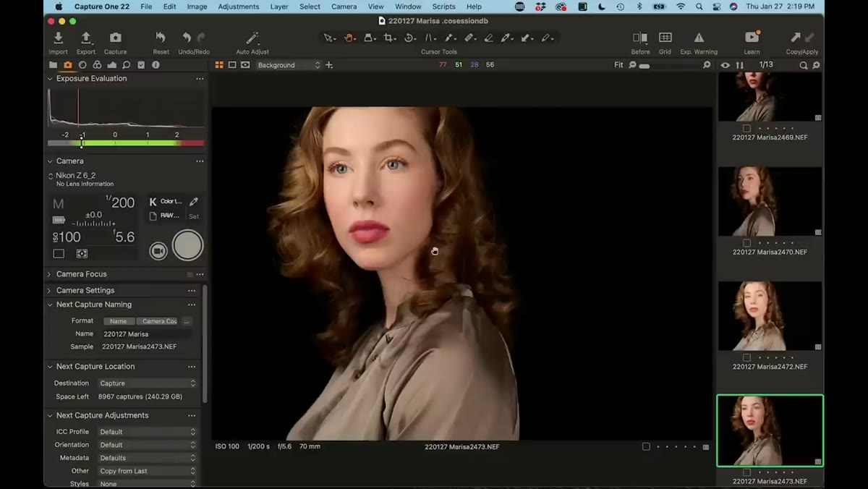Click the Format ellipsis button
868x489 pixels.
pyautogui.click(x=187, y=321)
